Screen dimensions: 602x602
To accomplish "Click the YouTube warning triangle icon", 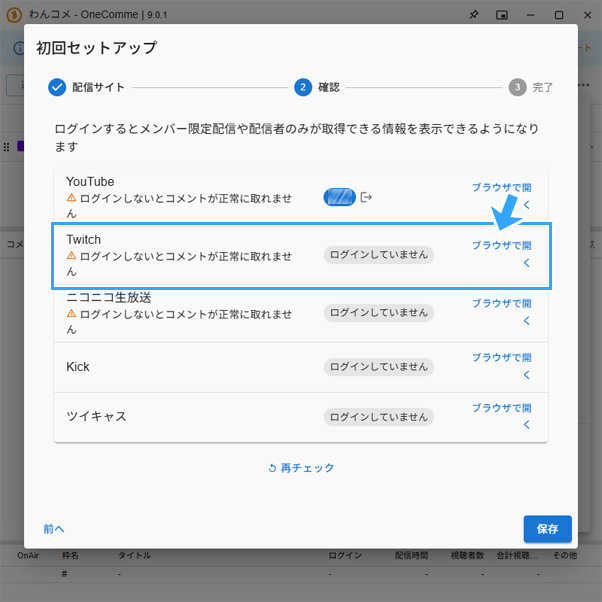I will tap(71, 198).
